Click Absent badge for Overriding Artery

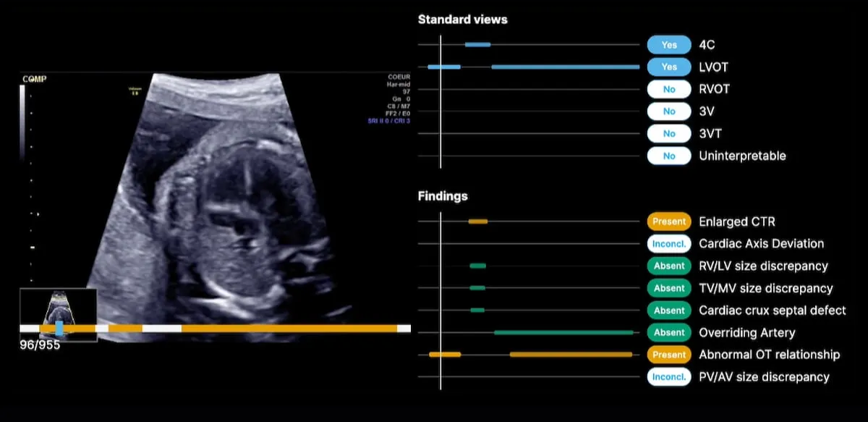tap(669, 333)
